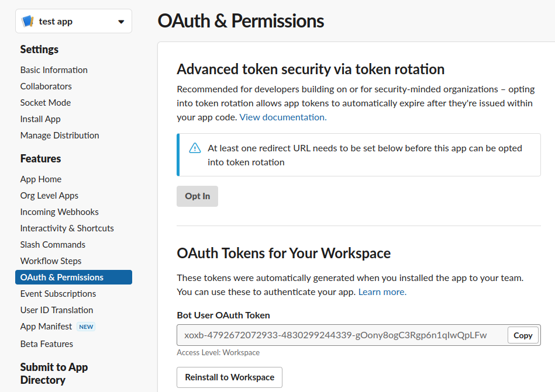Click the Opt In button
Image resolution: width=555 pixels, height=392 pixels.
[198, 196]
